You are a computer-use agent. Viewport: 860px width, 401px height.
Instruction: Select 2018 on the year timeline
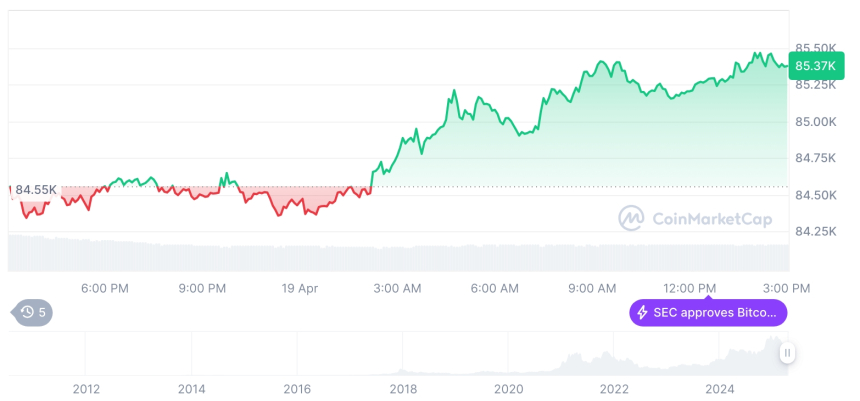point(403,389)
